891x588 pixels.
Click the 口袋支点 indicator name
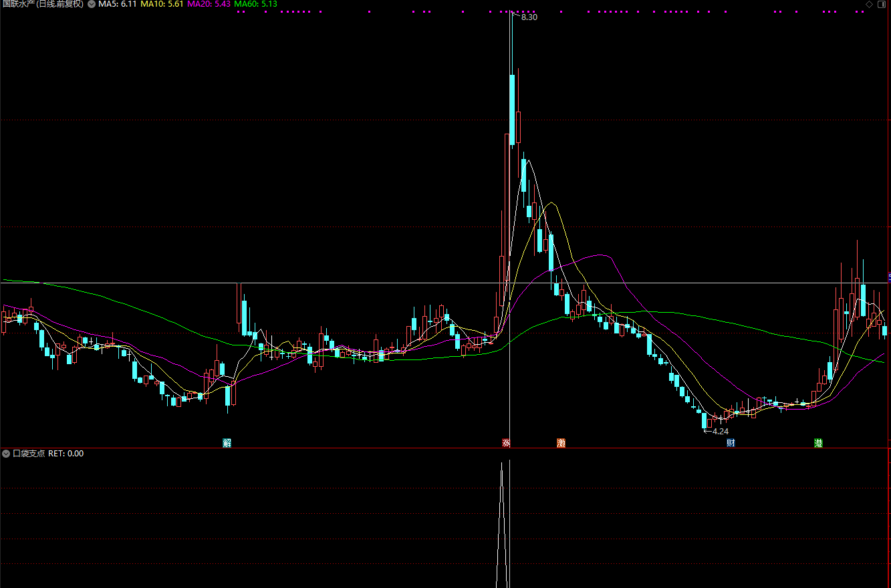click(x=29, y=453)
